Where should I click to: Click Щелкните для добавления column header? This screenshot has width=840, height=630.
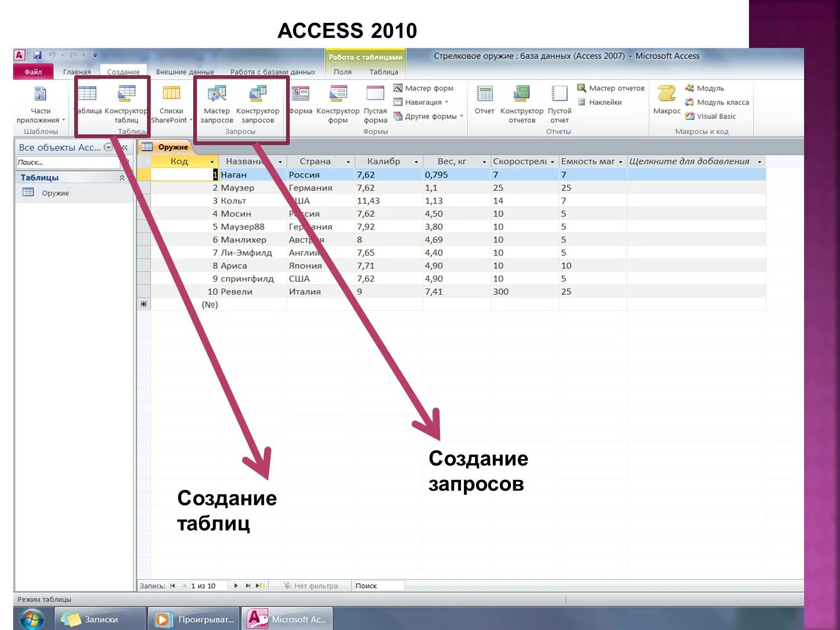click(695, 161)
